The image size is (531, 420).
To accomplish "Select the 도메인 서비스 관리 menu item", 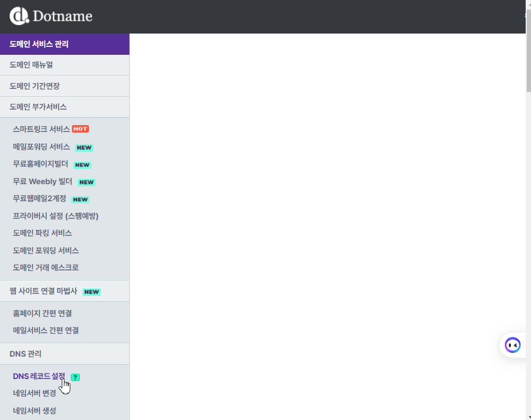I will click(40, 44).
